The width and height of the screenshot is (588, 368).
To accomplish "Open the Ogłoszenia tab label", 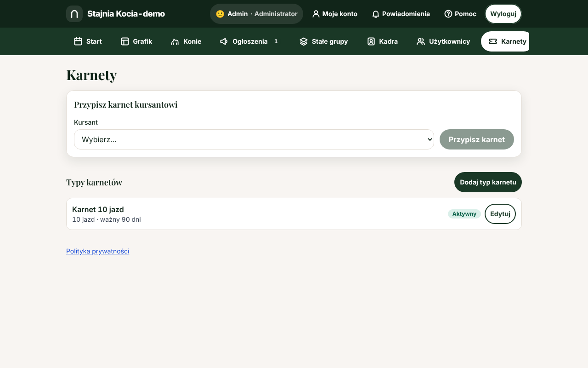I will pyautogui.click(x=250, y=41).
